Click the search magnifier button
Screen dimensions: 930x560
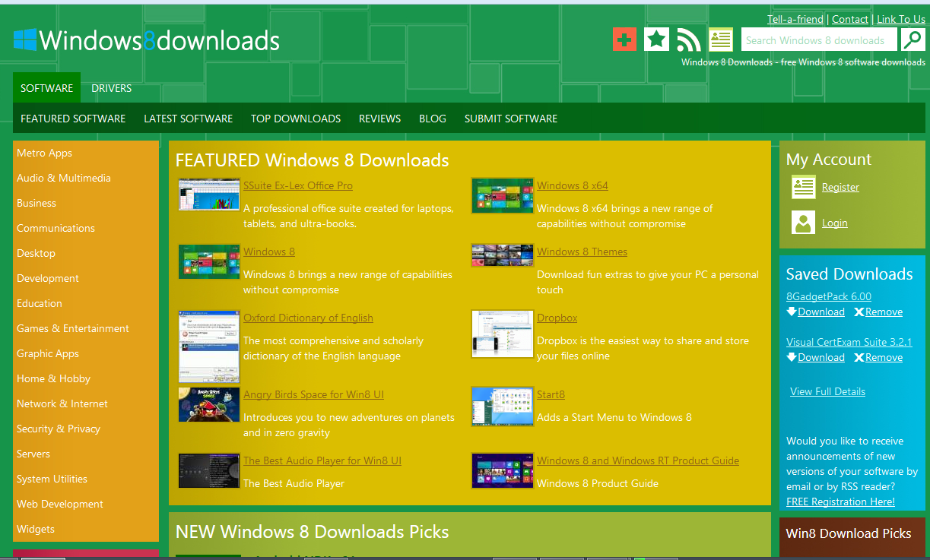pos(913,40)
